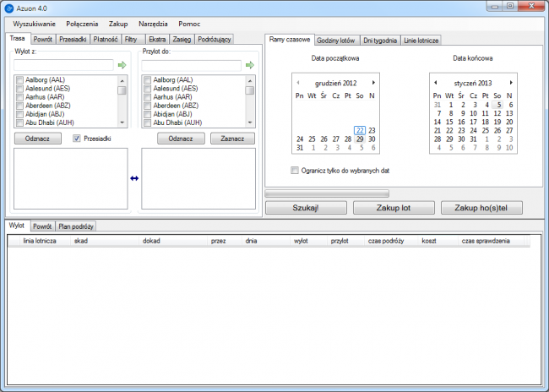Open the Linie lotnicze tab

point(420,41)
